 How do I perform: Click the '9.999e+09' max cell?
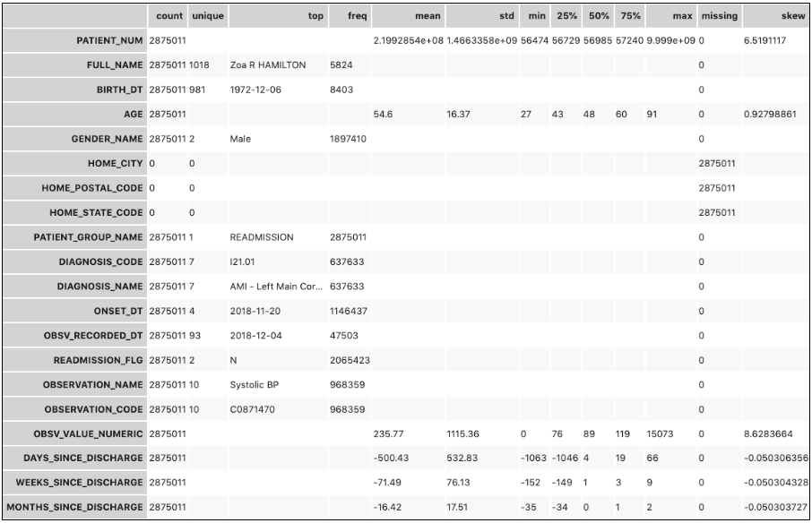[x=670, y=40]
